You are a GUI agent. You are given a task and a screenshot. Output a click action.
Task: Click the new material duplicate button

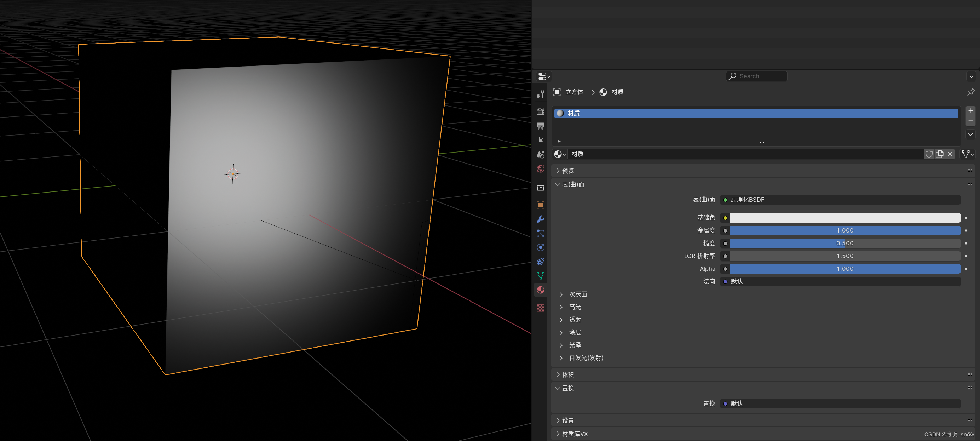point(939,154)
